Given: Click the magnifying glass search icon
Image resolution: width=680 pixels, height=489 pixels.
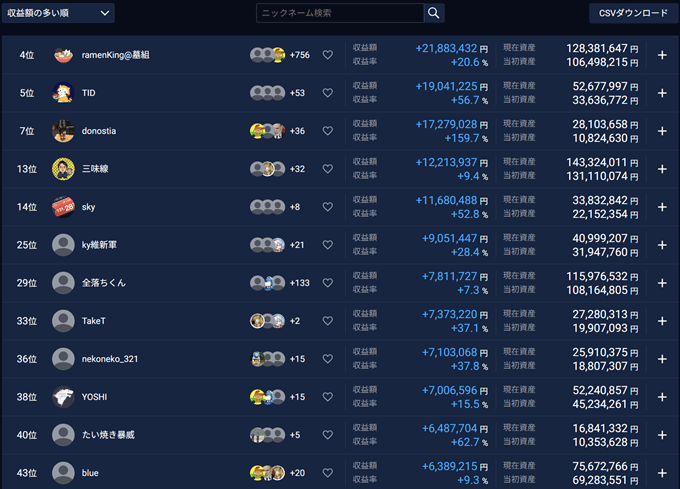Looking at the screenshot, I should click(x=434, y=13).
